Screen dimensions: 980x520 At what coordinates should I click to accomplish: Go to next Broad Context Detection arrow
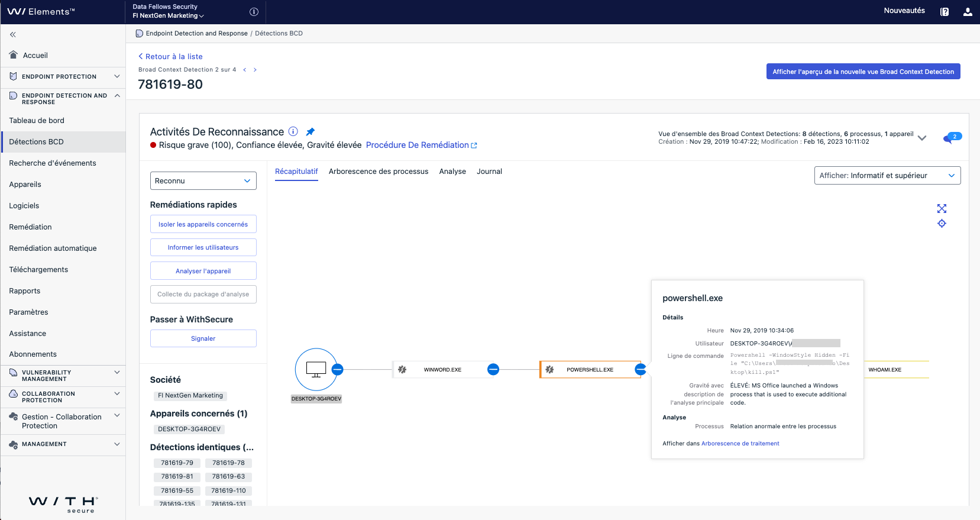(255, 70)
